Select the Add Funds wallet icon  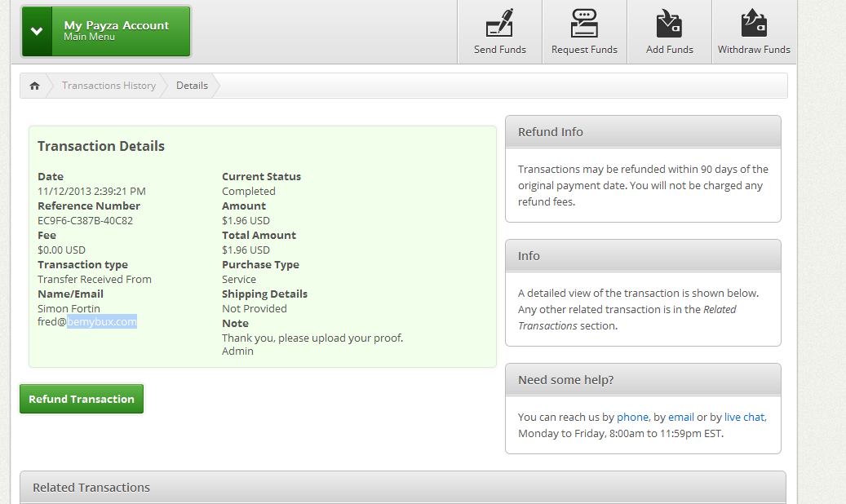tap(669, 24)
